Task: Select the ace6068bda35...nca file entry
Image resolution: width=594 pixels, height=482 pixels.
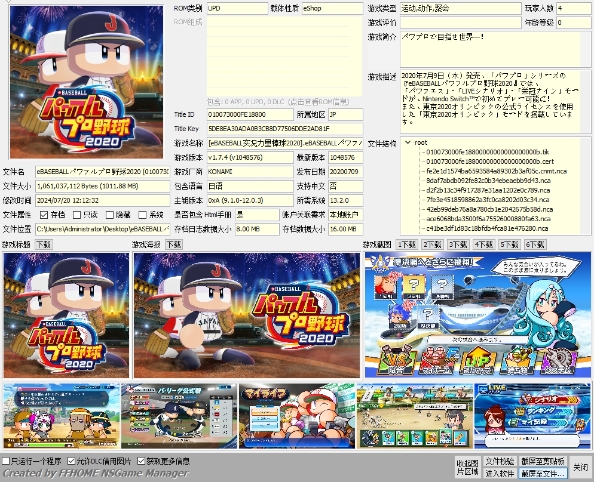Action: click(x=488, y=219)
